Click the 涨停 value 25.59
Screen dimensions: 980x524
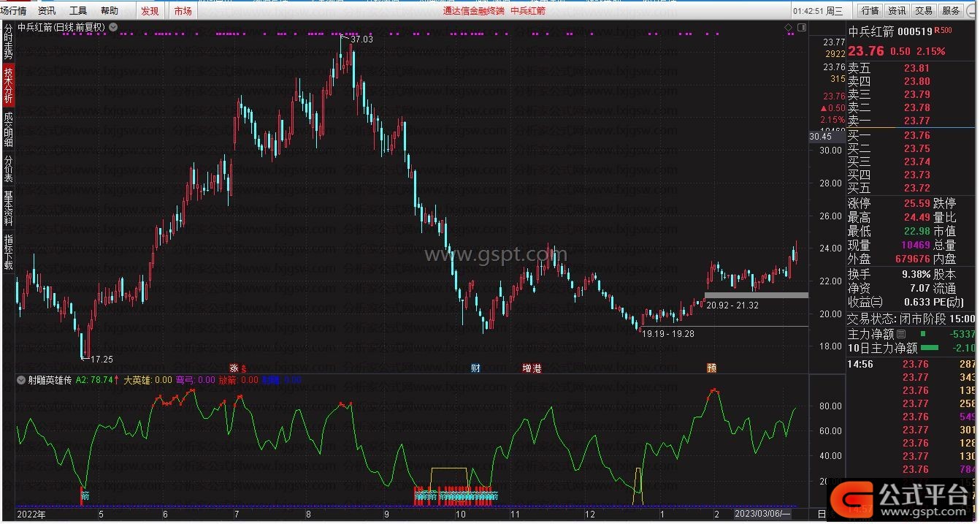click(x=917, y=203)
